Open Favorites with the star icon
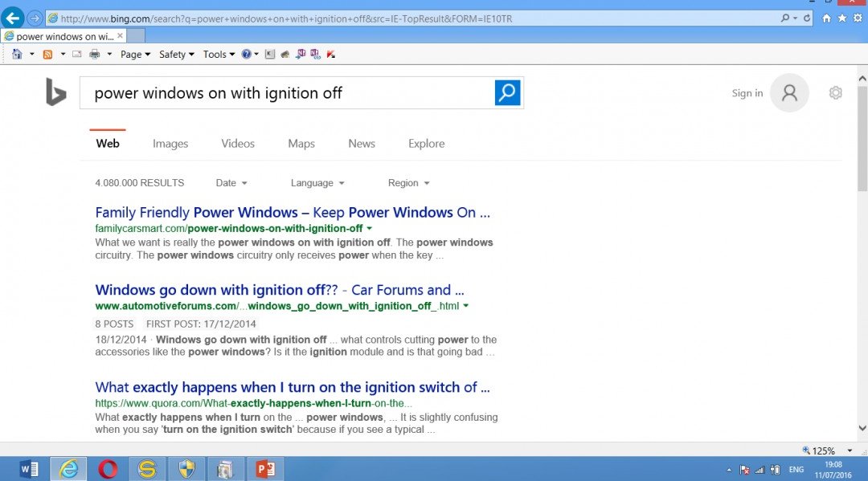This screenshot has width=868, height=481. coord(842,18)
